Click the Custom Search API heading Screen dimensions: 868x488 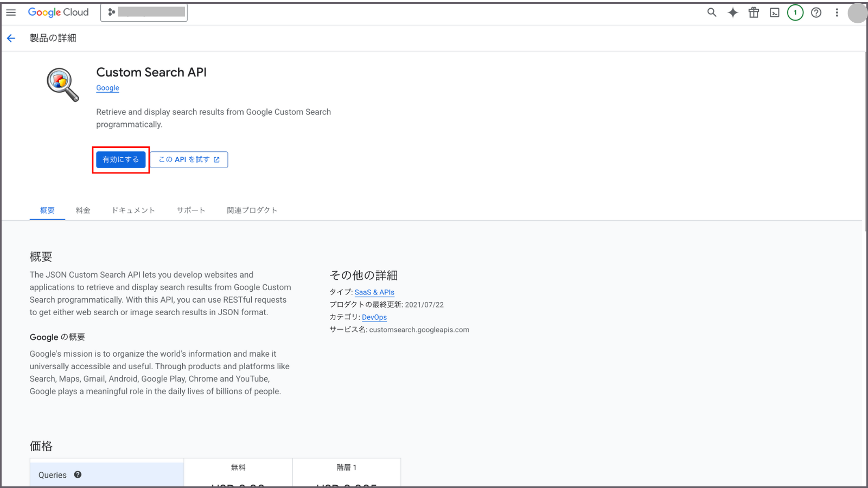(151, 72)
